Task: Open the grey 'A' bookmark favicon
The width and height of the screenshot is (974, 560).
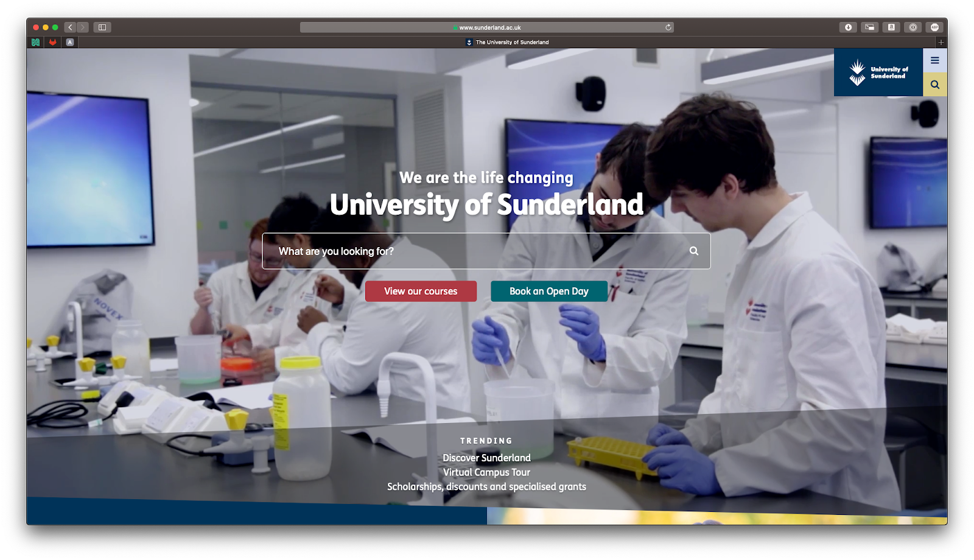Action: click(x=70, y=42)
